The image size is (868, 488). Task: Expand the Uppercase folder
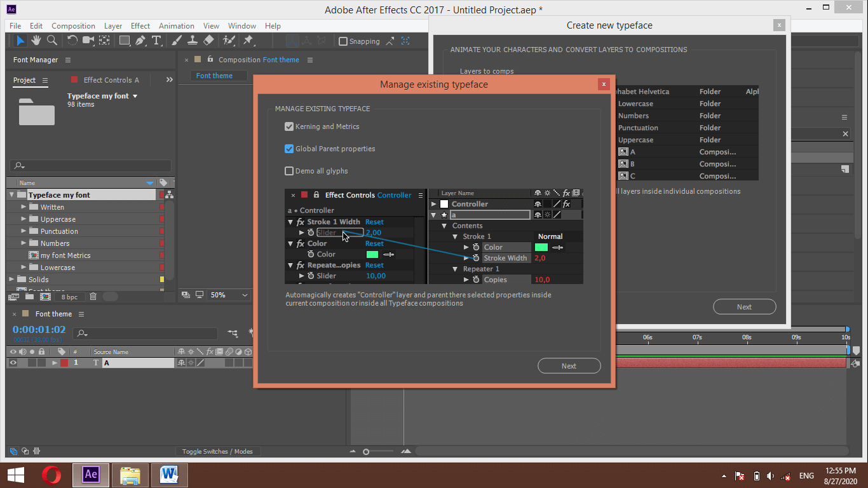24,219
